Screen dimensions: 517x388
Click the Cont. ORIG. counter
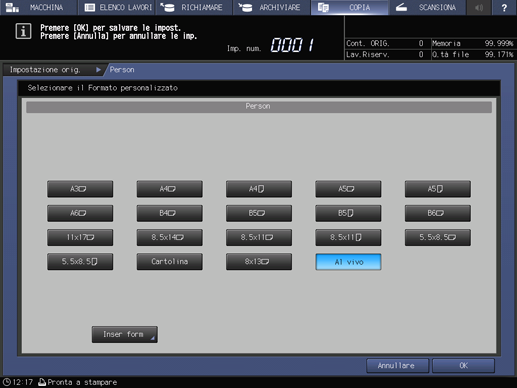click(x=385, y=43)
